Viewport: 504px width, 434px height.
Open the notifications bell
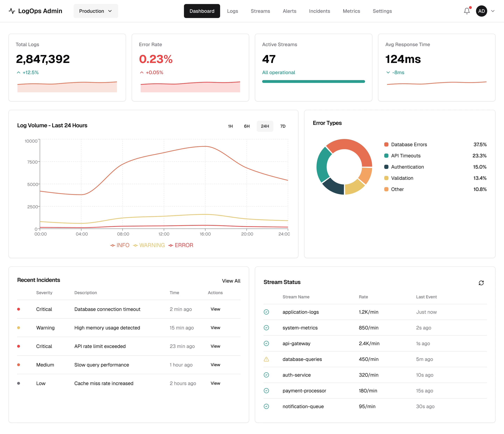click(467, 11)
